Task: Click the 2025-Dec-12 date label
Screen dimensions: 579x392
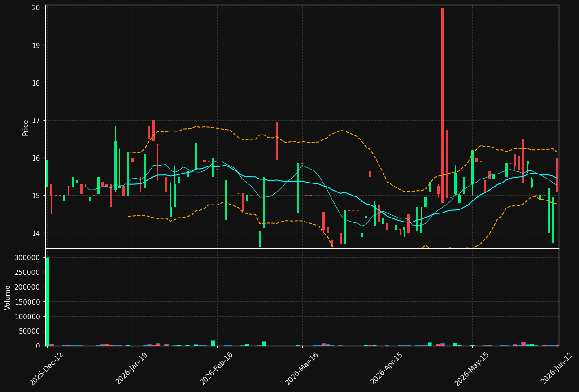Action: click(x=47, y=368)
